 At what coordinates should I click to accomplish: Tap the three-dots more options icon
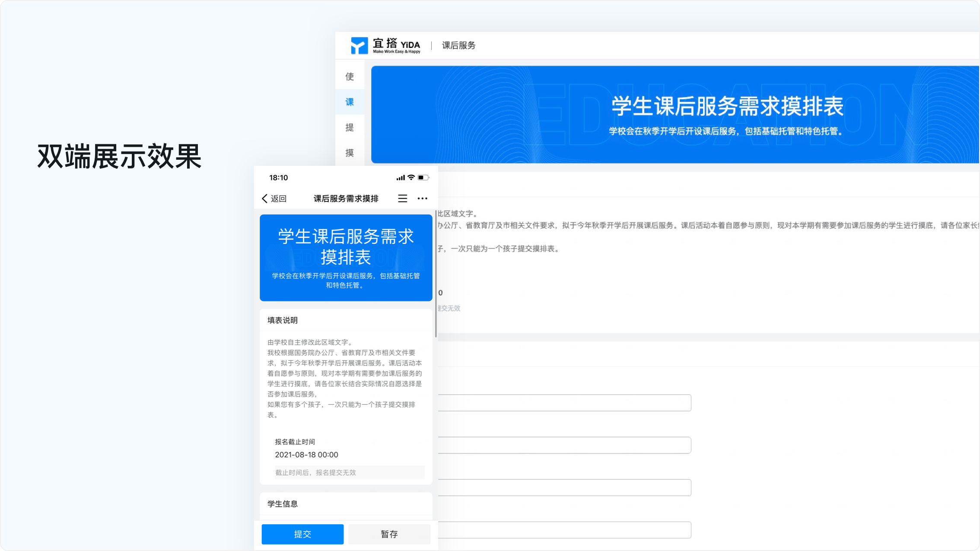(x=422, y=199)
